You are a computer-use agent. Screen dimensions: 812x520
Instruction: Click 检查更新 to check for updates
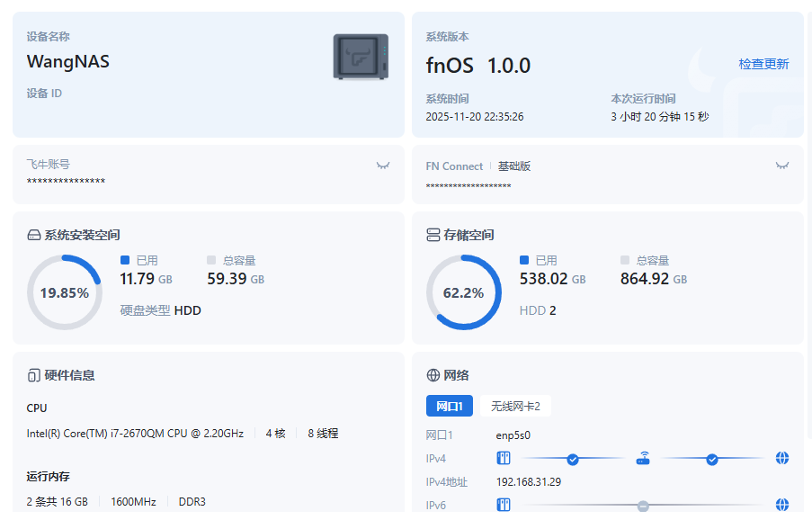pos(763,64)
